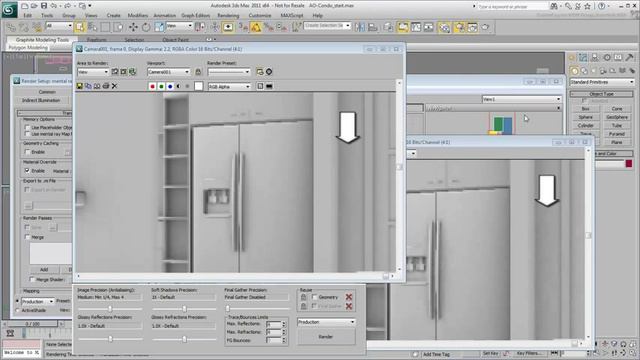The width and height of the screenshot is (640, 360).
Task: Click the Search binoculars icon in title bar
Action: point(554,6)
